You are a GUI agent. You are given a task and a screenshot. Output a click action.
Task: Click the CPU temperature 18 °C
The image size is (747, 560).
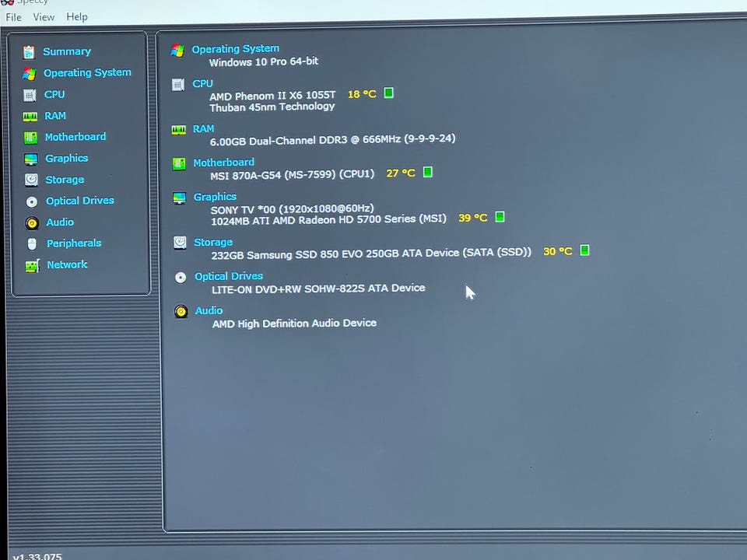point(362,94)
